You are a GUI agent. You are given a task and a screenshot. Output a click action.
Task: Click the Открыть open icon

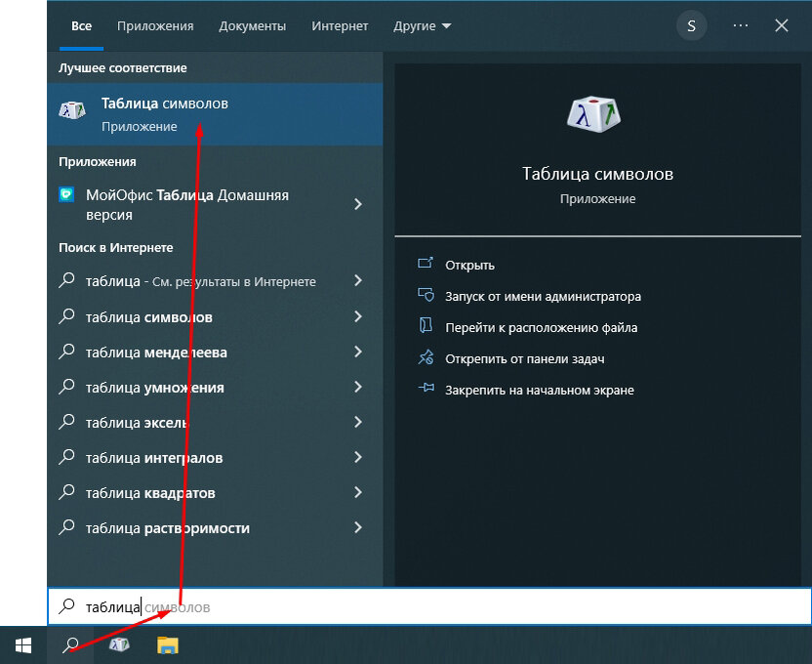(x=426, y=263)
